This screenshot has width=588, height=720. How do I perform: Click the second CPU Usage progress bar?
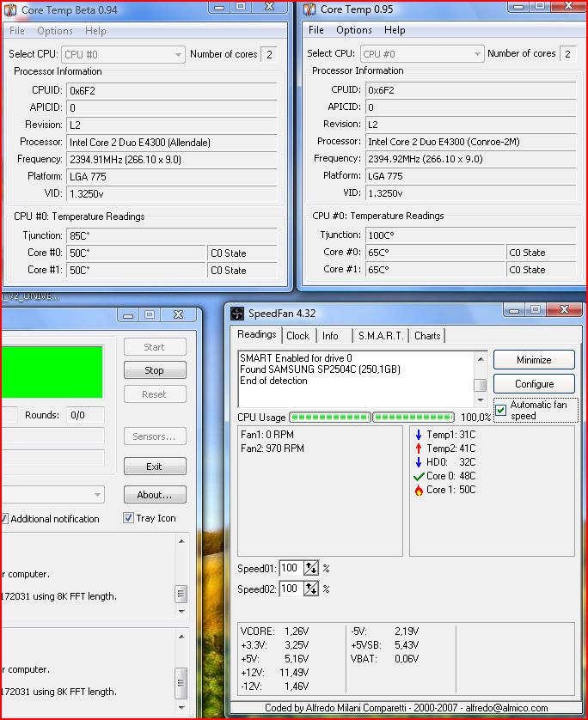point(413,417)
